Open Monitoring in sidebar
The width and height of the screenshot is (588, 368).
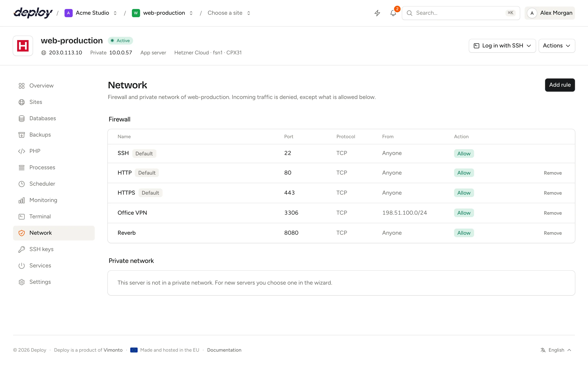(x=54, y=200)
